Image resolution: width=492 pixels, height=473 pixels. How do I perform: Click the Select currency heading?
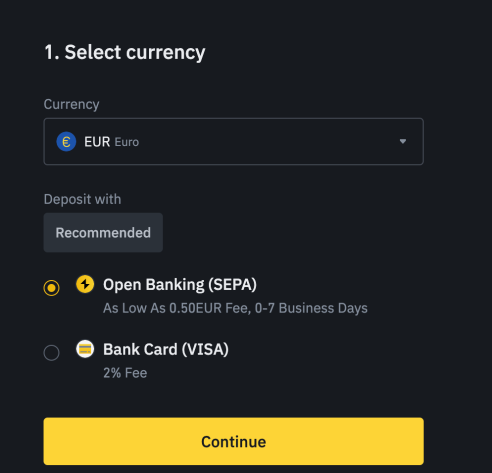(125, 52)
